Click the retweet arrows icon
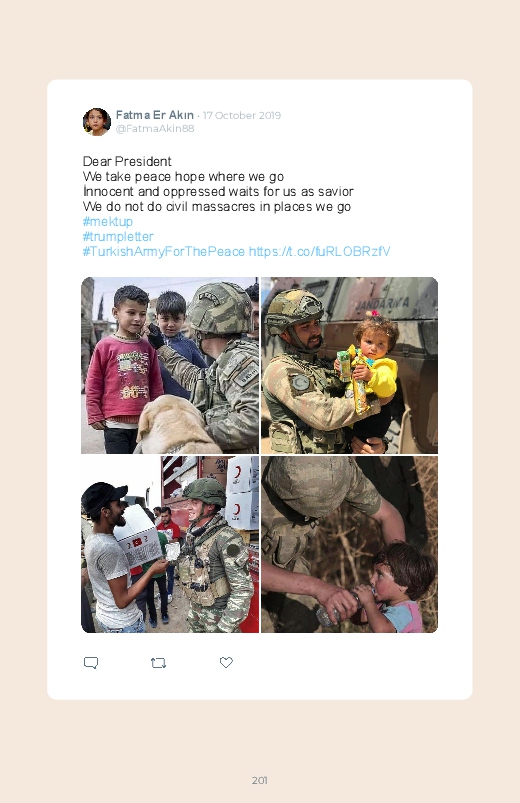This screenshot has width=520, height=803. (x=158, y=663)
